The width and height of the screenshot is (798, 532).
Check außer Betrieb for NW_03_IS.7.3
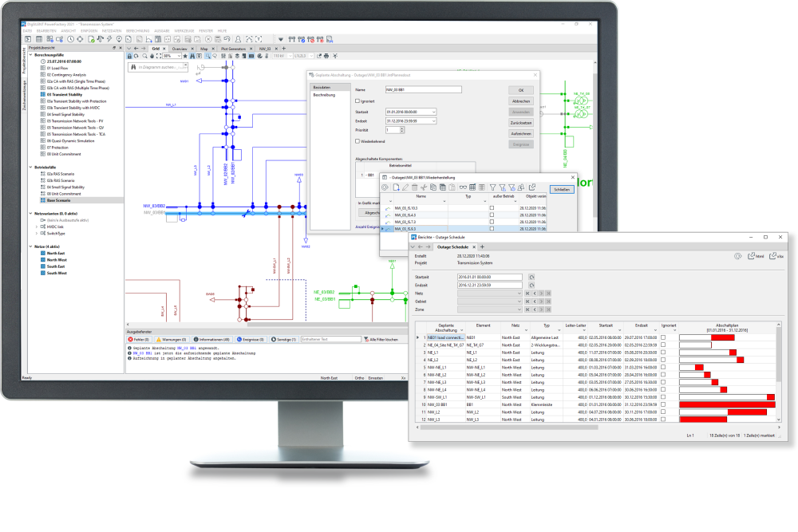pos(492,222)
